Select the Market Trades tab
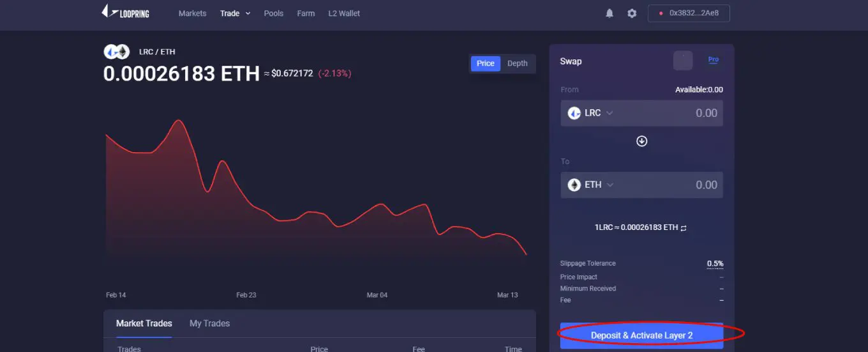The image size is (868, 352). click(x=144, y=323)
